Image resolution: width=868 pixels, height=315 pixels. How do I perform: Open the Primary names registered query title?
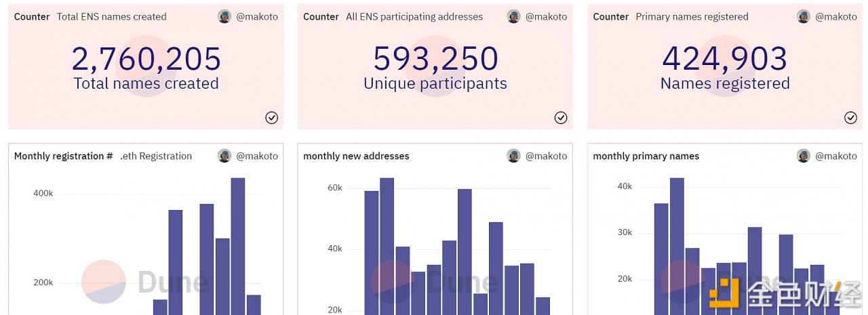click(692, 17)
